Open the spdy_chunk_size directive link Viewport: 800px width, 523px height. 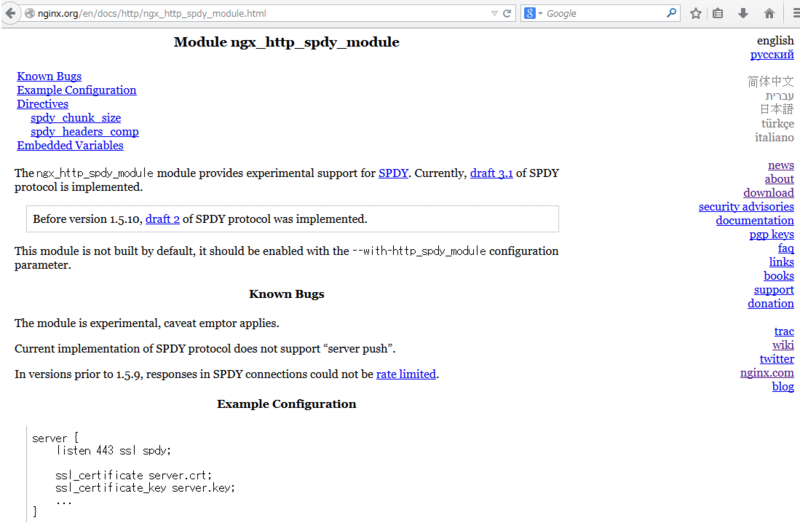tap(76, 118)
